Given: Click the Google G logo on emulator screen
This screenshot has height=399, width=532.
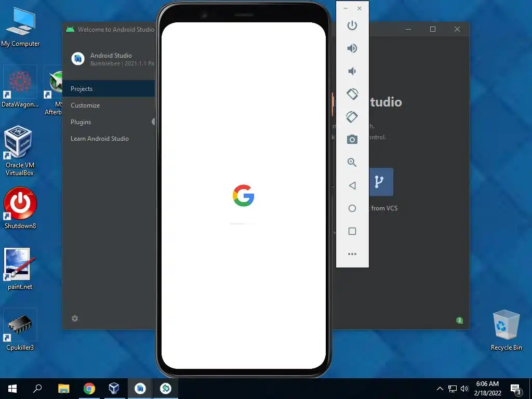Looking at the screenshot, I should (x=243, y=195).
